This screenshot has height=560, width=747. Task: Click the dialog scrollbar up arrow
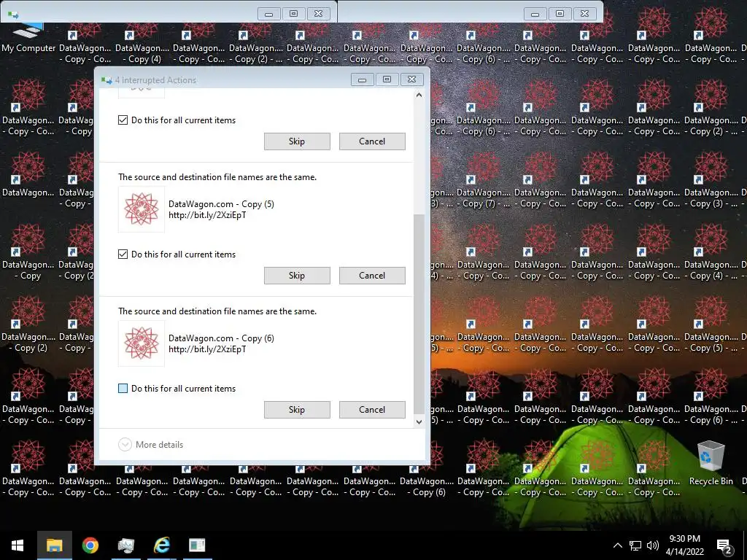coord(419,96)
